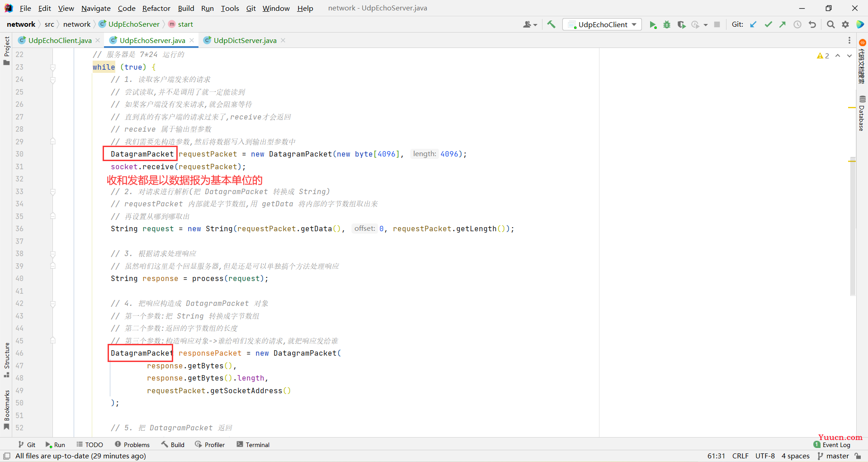Run UdpEchoClient with the green play icon
Viewport: 868px width, 462px height.
tap(653, 24)
